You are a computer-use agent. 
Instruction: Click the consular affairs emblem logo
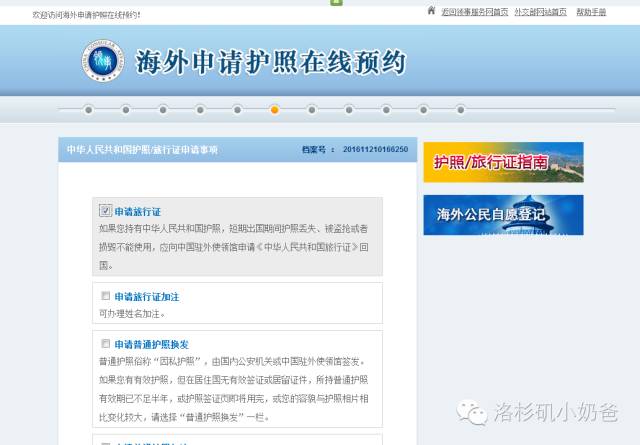pyautogui.click(x=102, y=61)
